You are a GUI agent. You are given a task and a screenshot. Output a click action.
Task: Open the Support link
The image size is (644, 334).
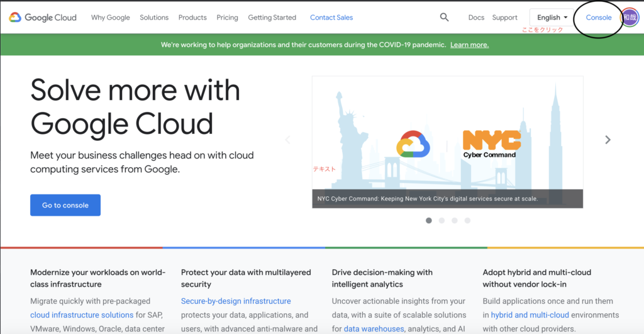[504, 17]
